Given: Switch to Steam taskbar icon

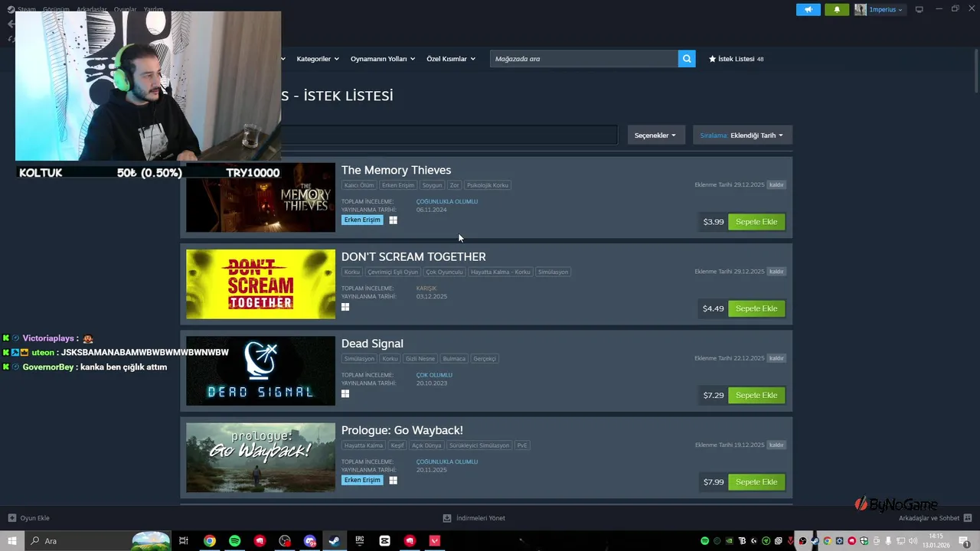Looking at the screenshot, I should [335, 541].
